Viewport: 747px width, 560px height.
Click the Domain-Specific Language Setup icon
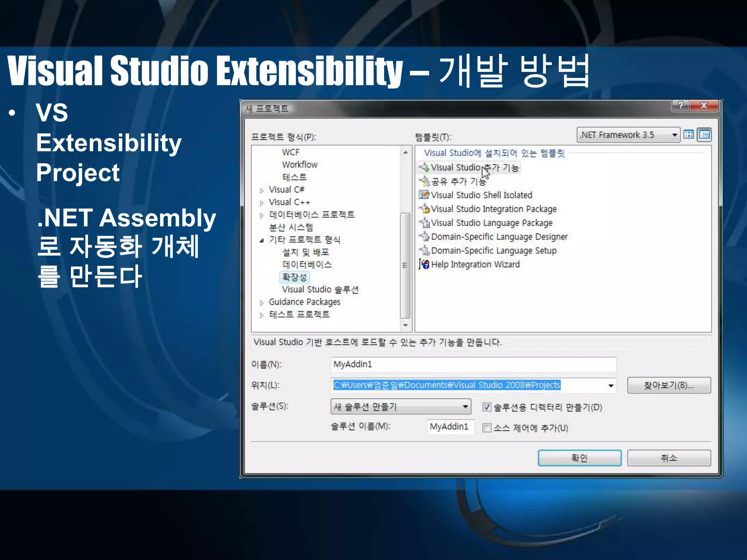click(x=424, y=250)
